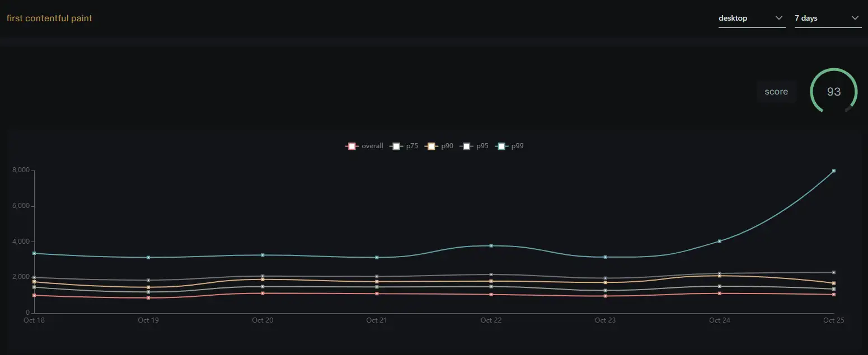Click the 8,000 y-axis label

(21, 171)
